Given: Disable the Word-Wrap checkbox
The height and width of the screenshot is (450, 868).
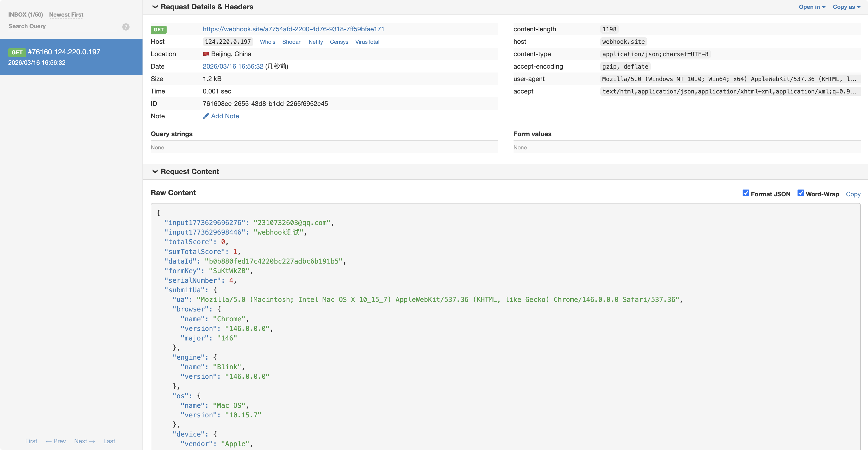Looking at the screenshot, I should tap(801, 193).
